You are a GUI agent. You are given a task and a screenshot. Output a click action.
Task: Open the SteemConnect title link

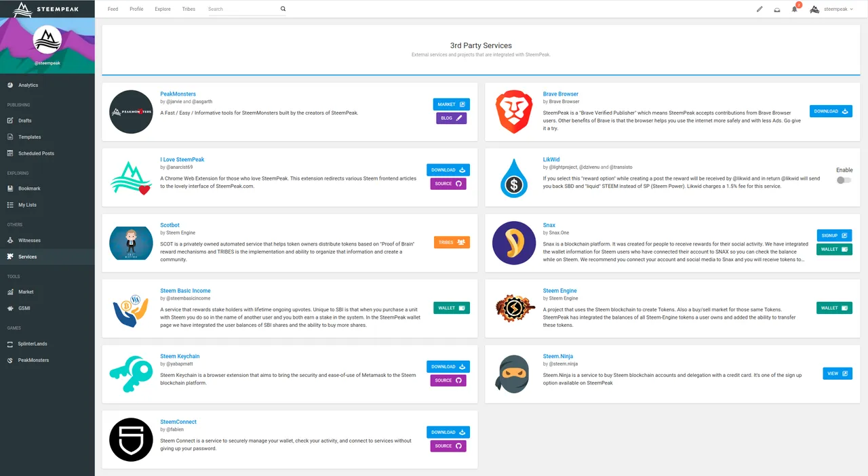pyautogui.click(x=178, y=422)
